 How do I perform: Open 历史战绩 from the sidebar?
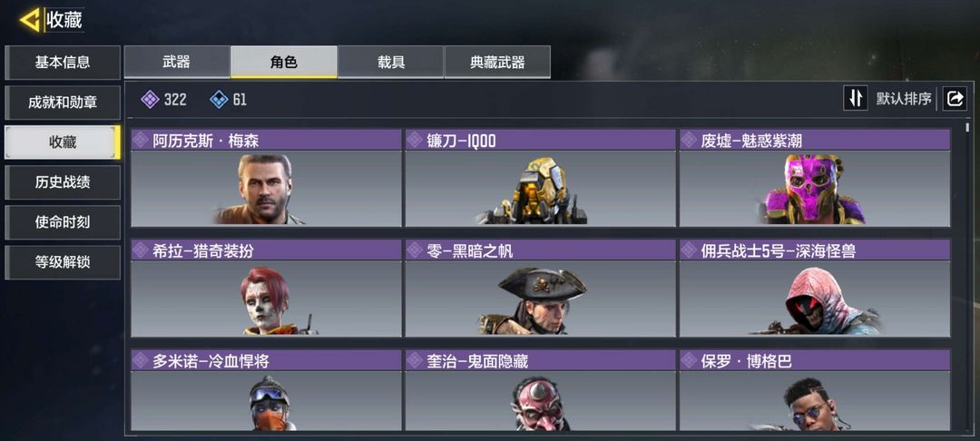[x=63, y=181]
